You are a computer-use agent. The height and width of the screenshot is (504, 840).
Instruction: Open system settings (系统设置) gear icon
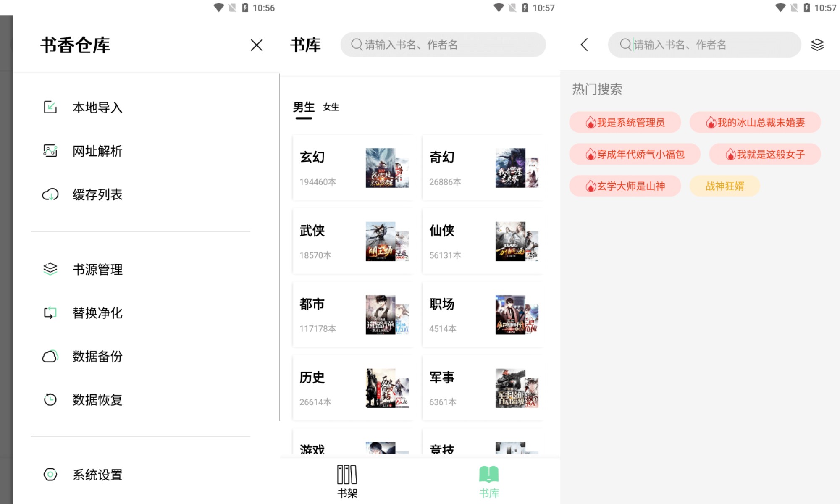50,475
